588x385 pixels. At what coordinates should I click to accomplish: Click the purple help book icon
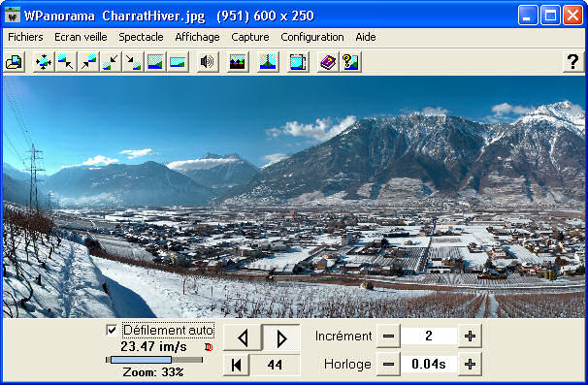click(x=328, y=62)
